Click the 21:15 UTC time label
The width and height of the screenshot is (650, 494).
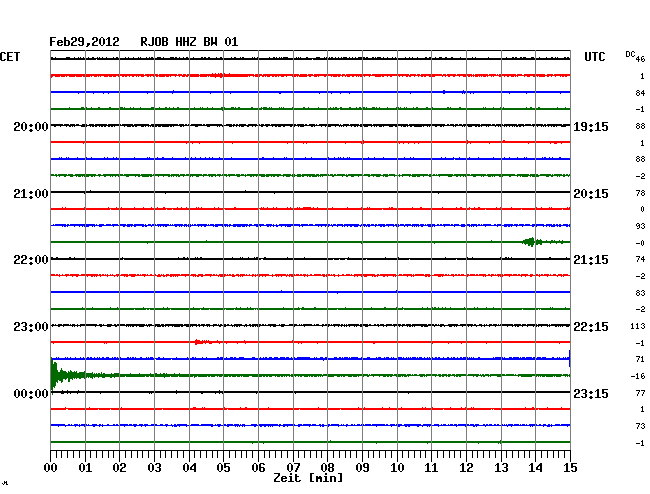tap(591, 260)
